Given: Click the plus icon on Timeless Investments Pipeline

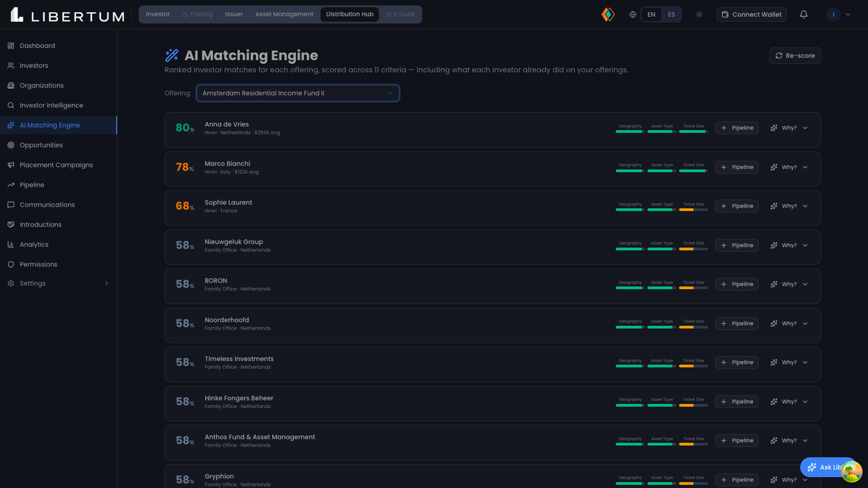Looking at the screenshot, I should point(724,362).
